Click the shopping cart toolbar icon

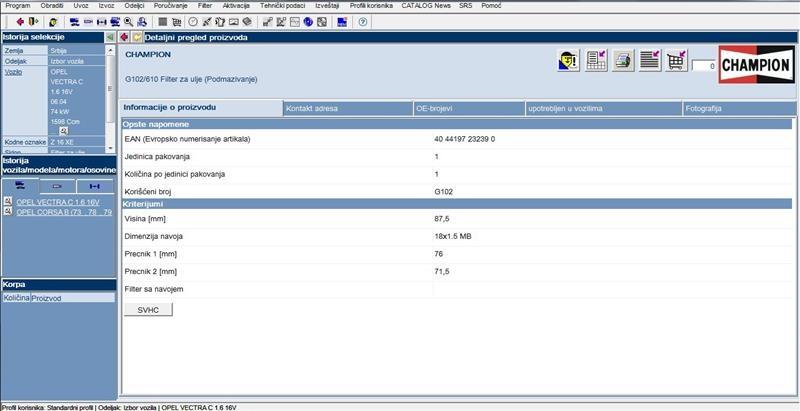[176, 21]
